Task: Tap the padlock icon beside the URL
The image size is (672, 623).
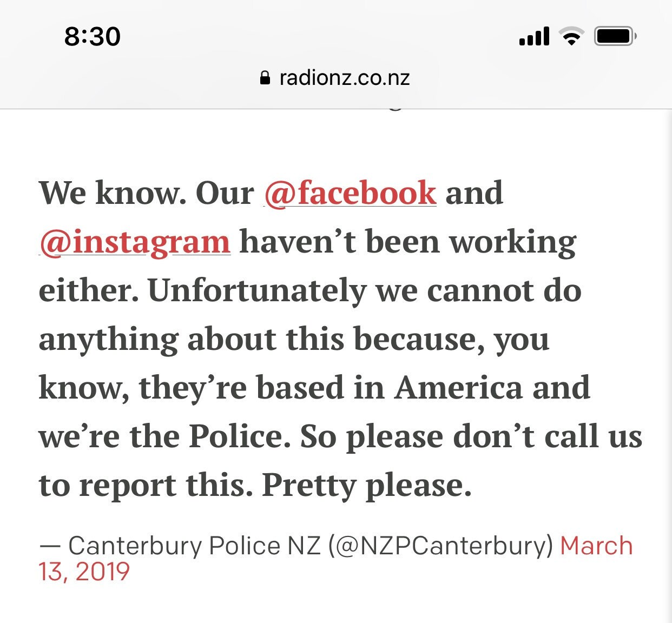Action: [265, 78]
